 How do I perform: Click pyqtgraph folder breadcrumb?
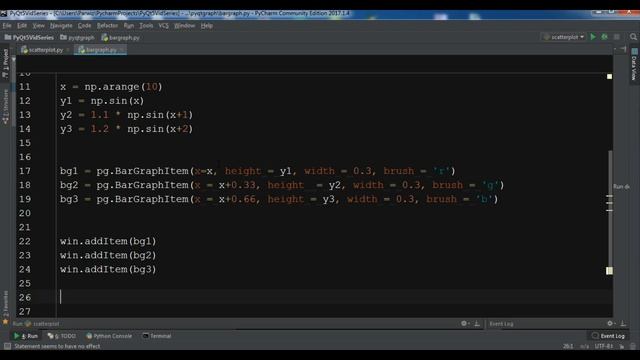coord(77,37)
